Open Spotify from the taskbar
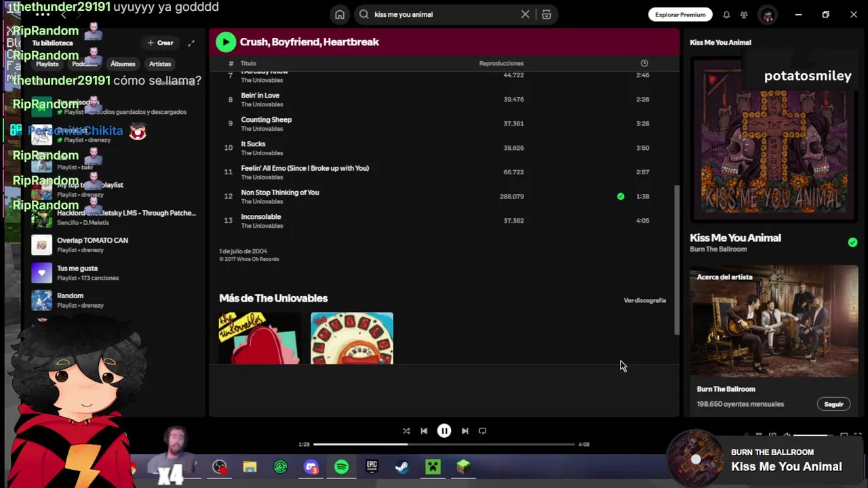The width and height of the screenshot is (868, 488). coord(342,467)
